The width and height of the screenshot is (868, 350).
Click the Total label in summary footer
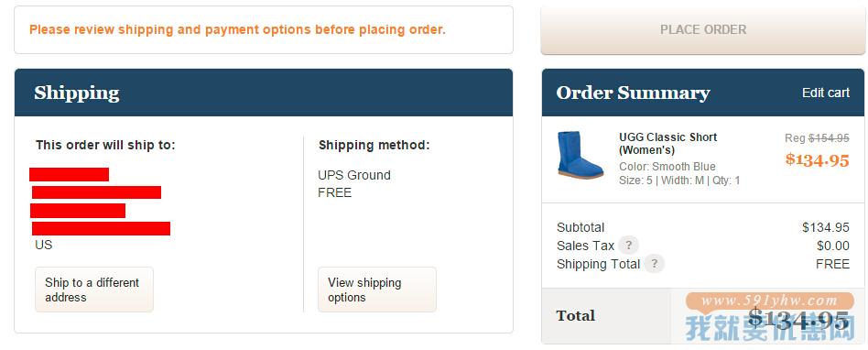576,315
